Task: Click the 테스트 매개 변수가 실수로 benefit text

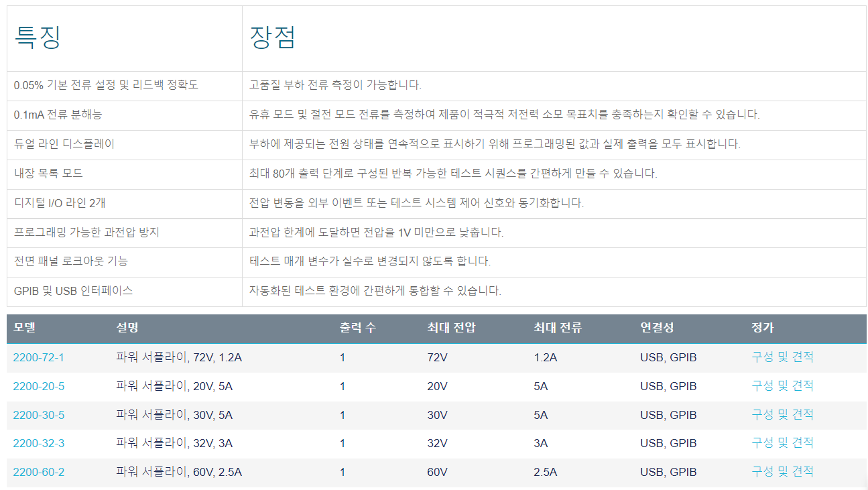Action: pyautogui.click(x=369, y=261)
